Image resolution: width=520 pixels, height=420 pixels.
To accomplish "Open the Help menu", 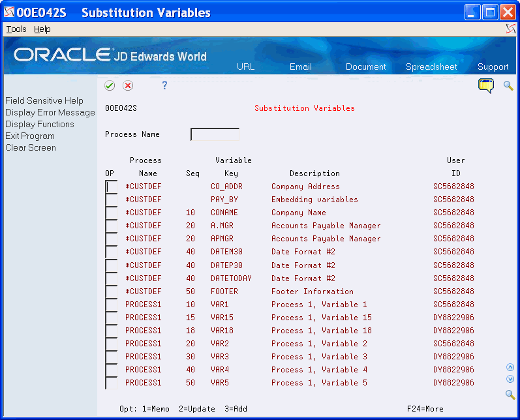I will [42, 29].
